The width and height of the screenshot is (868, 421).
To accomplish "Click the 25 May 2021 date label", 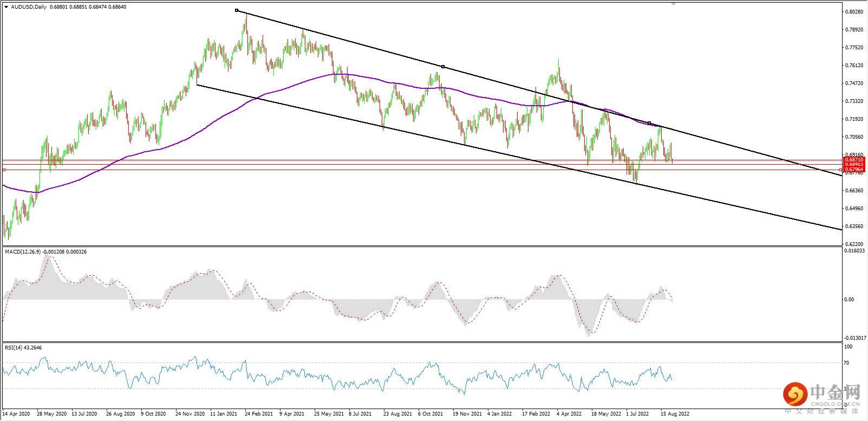I will click(x=328, y=413).
